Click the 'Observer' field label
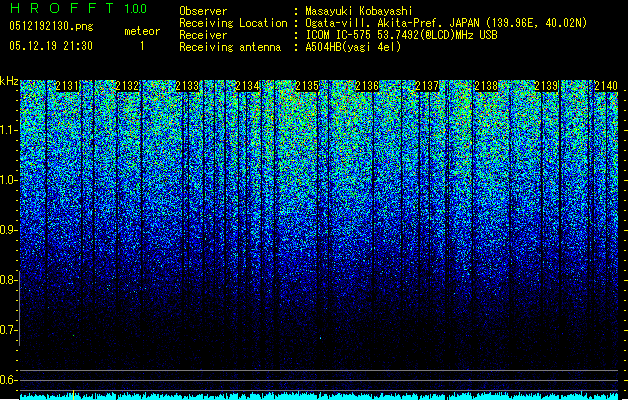Screen dimensions: 629x400 [203, 11]
